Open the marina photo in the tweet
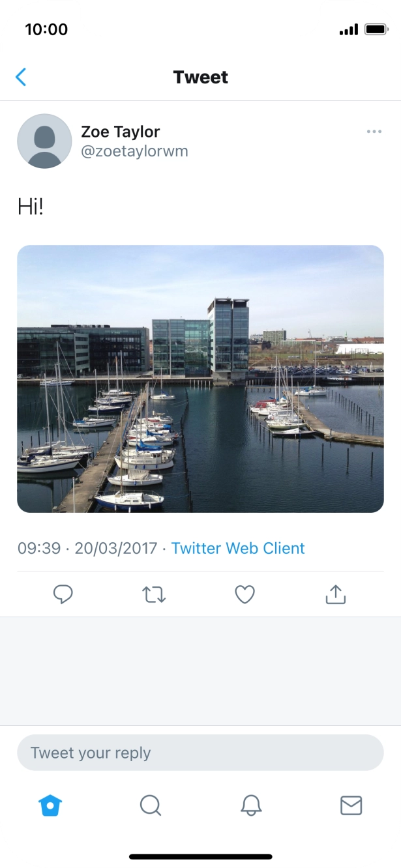Screen dimensions: 401x868 [200, 379]
